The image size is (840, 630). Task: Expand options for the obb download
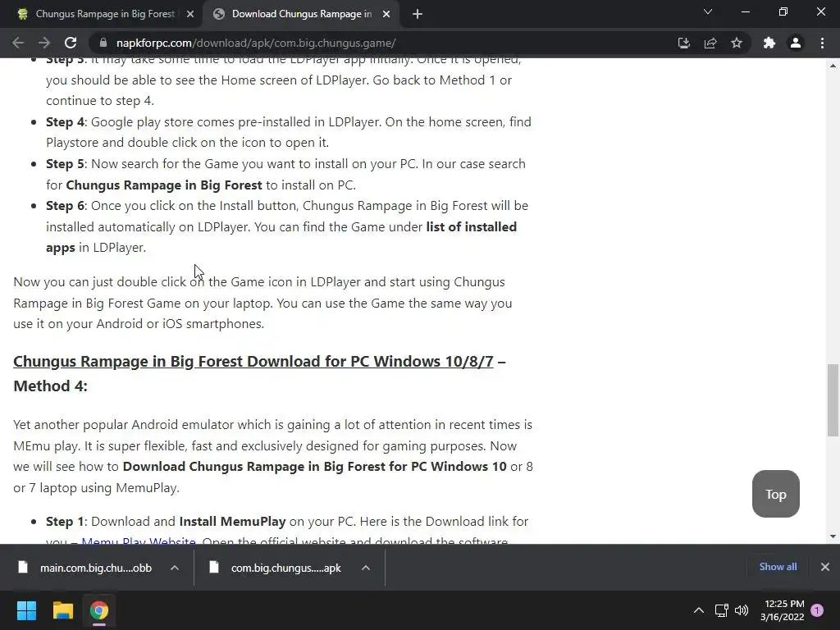point(175,568)
